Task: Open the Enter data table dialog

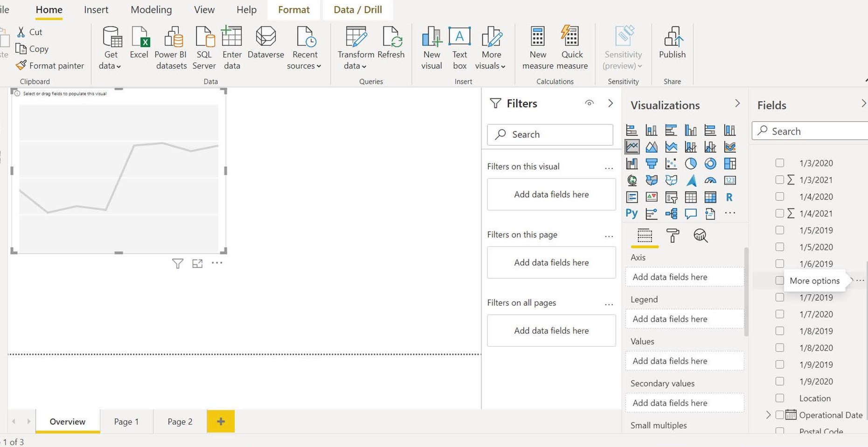Action: [232, 48]
